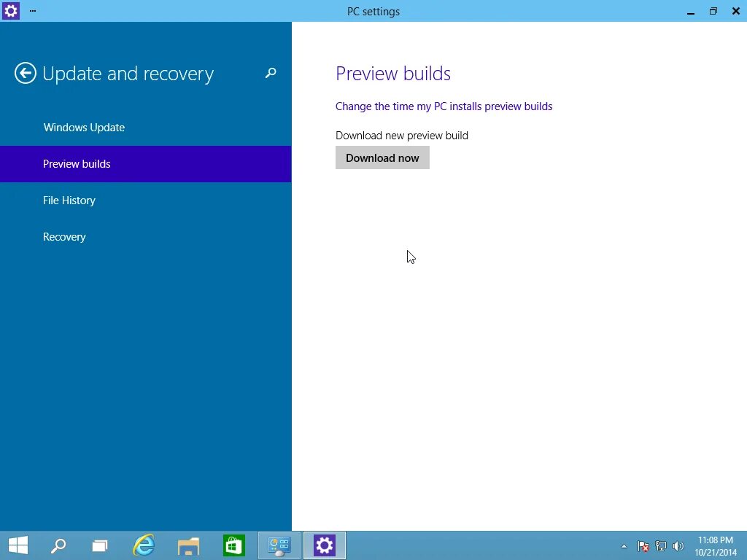This screenshot has width=747, height=560.
Task: Open the title bar ellipsis menu
Action: coord(32,11)
